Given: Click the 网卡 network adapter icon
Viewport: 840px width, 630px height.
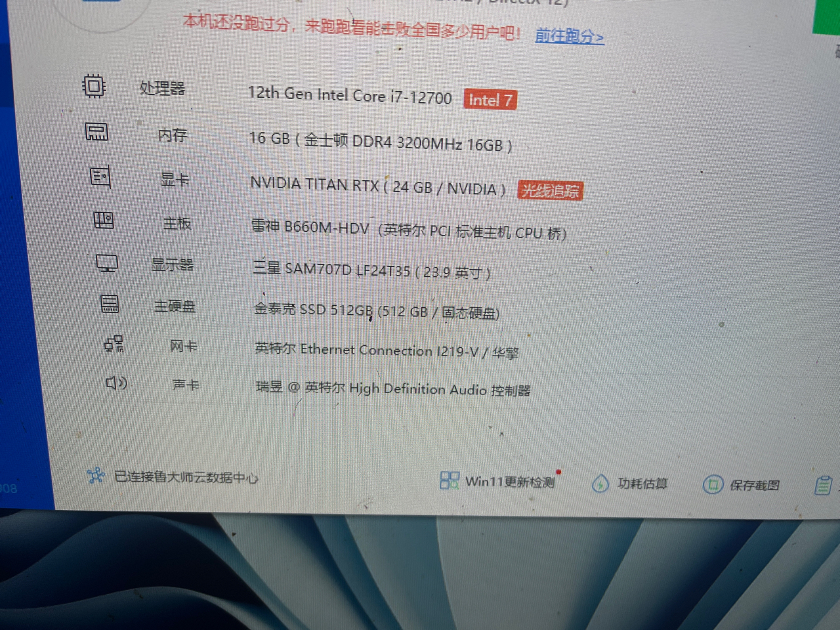Looking at the screenshot, I should tap(112, 344).
